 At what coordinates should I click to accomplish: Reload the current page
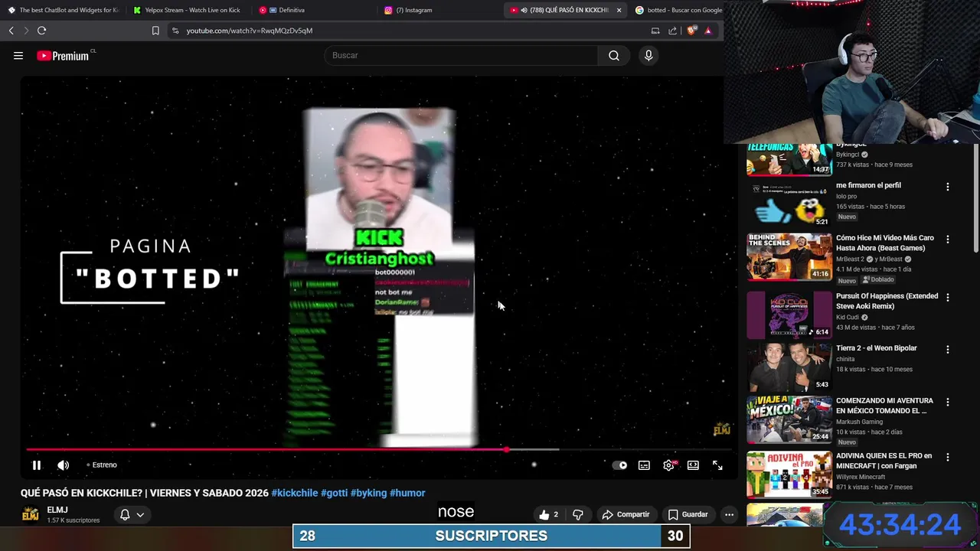click(42, 31)
